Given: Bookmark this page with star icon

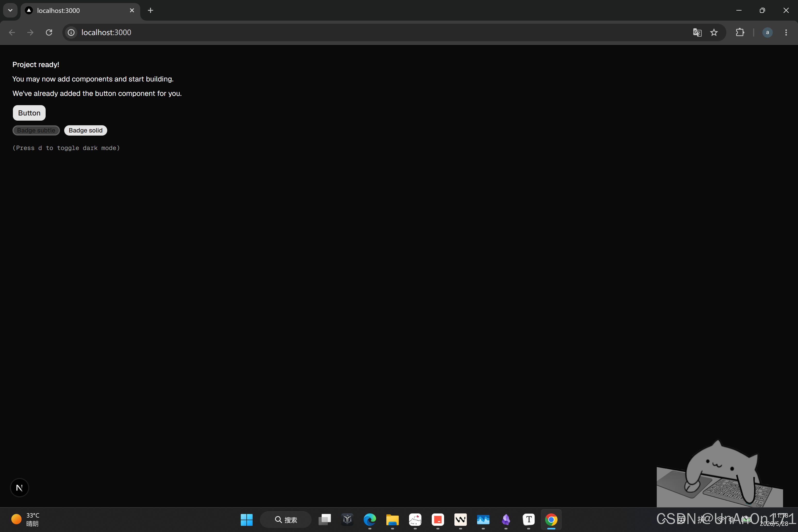Looking at the screenshot, I should 714,32.
